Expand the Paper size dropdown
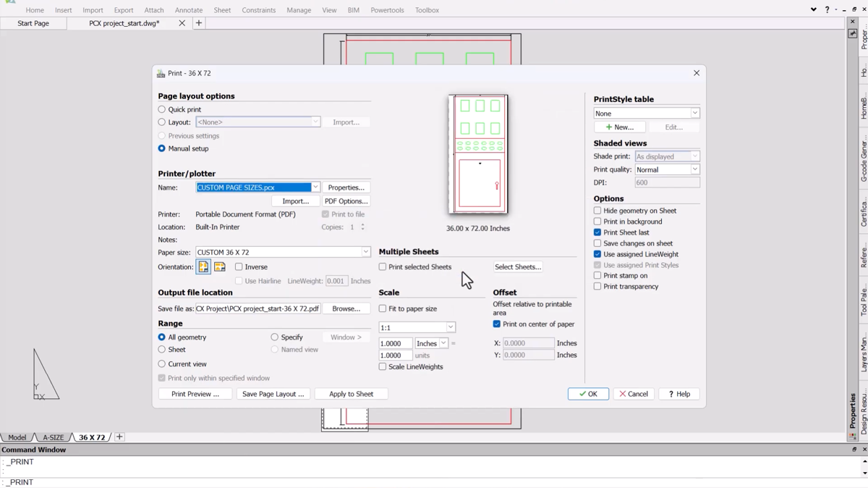868x488 pixels. click(x=365, y=253)
